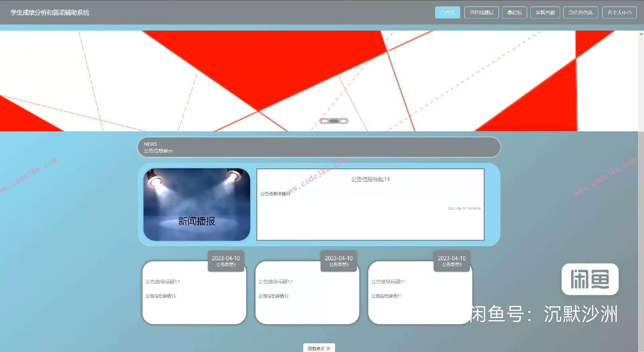Open announcement titled 公告信息标题14

tap(370, 179)
